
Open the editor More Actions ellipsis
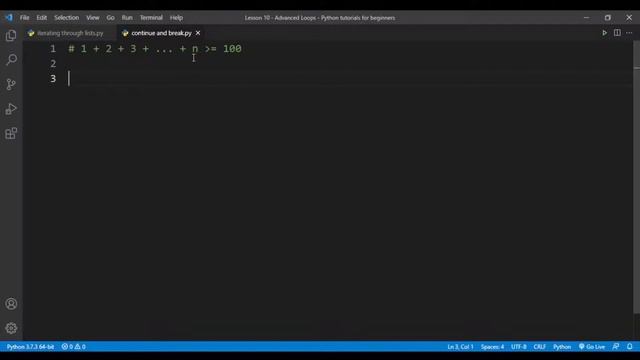point(629,33)
